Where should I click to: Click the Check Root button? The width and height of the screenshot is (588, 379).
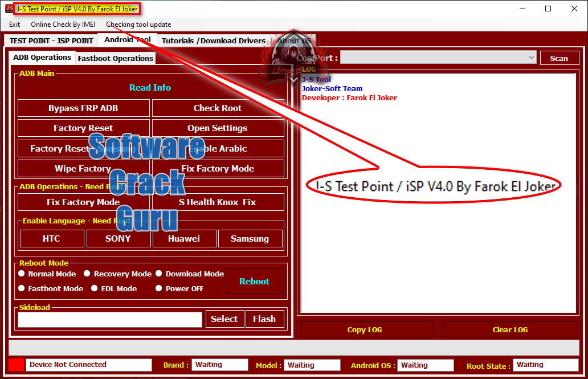[218, 108]
